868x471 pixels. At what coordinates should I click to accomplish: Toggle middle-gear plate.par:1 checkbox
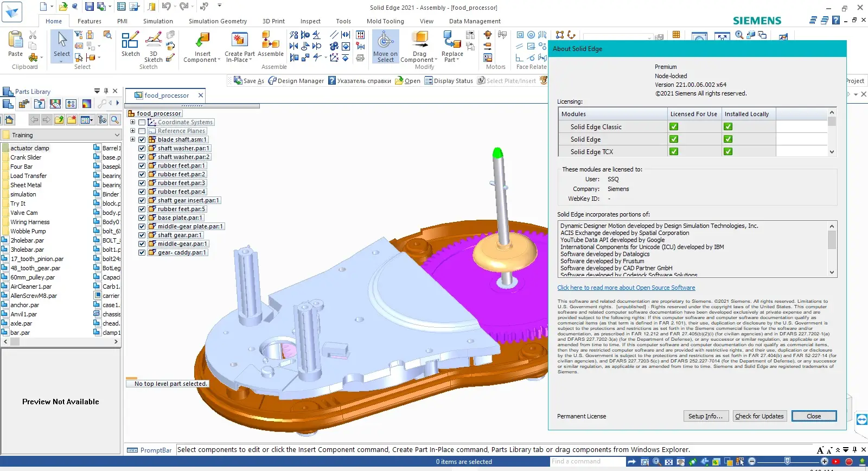click(x=142, y=226)
